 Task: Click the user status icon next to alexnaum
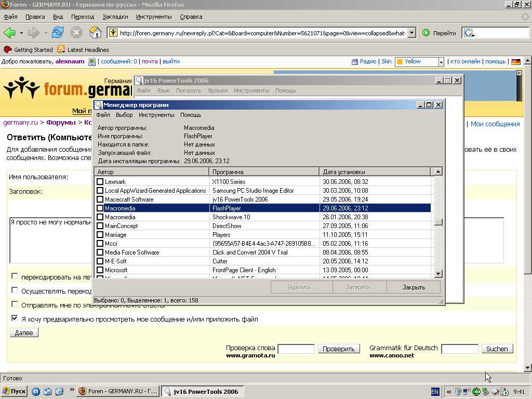point(91,62)
